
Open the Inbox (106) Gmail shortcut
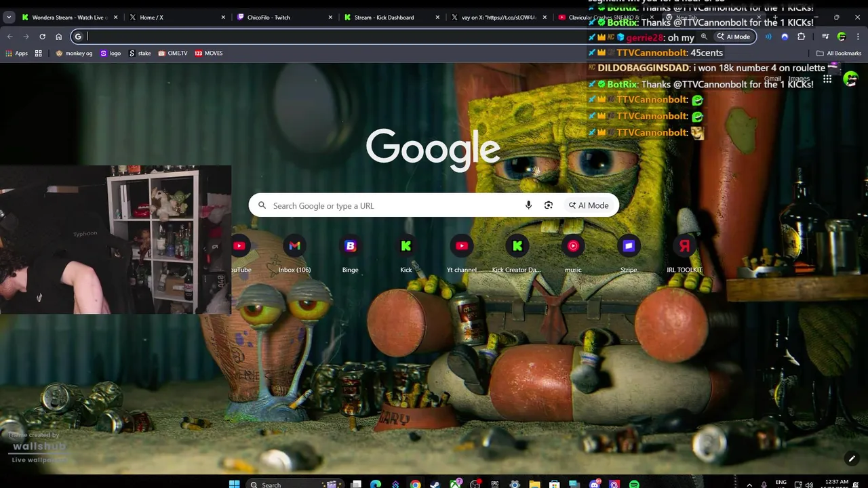click(x=294, y=254)
